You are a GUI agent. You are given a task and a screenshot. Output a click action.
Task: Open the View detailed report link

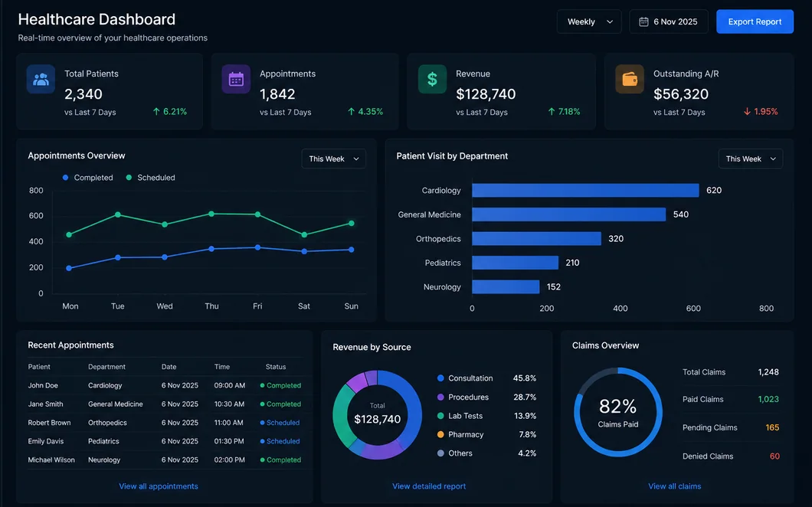(x=429, y=486)
